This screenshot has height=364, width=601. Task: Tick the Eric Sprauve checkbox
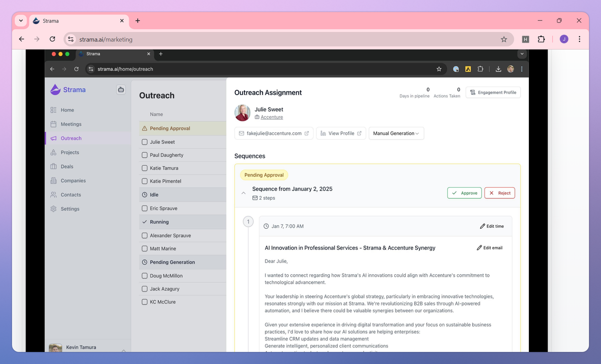[145, 208]
